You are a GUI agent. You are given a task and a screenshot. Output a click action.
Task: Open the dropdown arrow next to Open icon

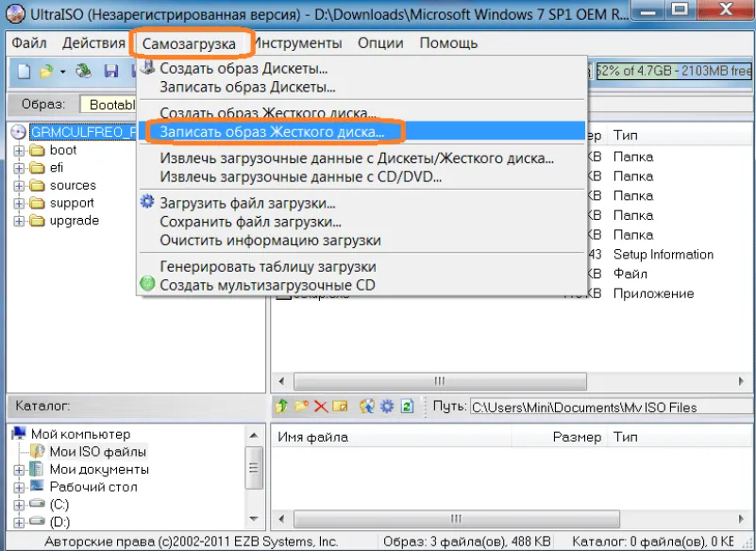(62, 72)
